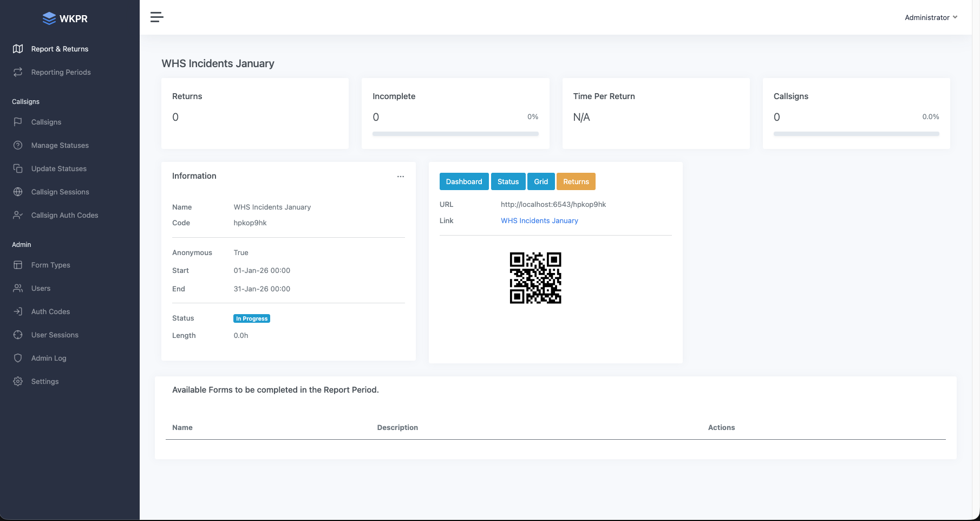Switch to the Dashboard view
This screenshot has width=980, height=521.
pyautogui.click(x=464, y=181)
